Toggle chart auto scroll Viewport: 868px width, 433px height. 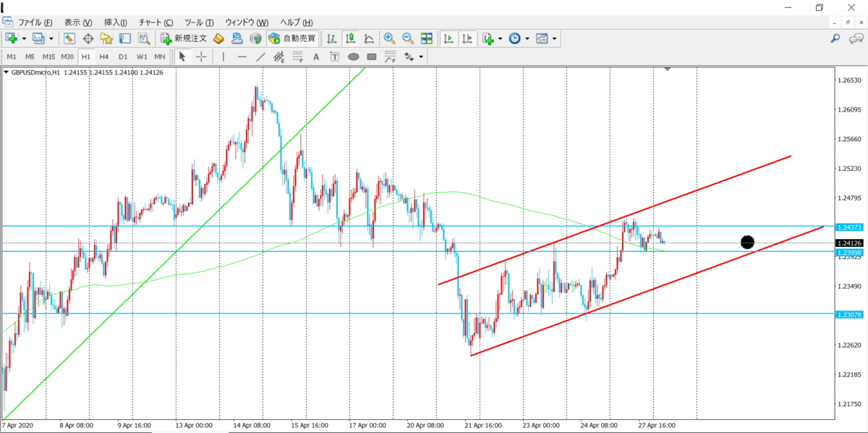tap(449, 38)
